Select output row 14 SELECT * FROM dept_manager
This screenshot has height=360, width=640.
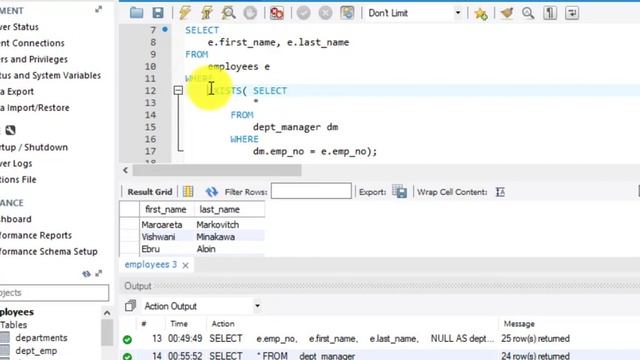click(x=380, y=355)
